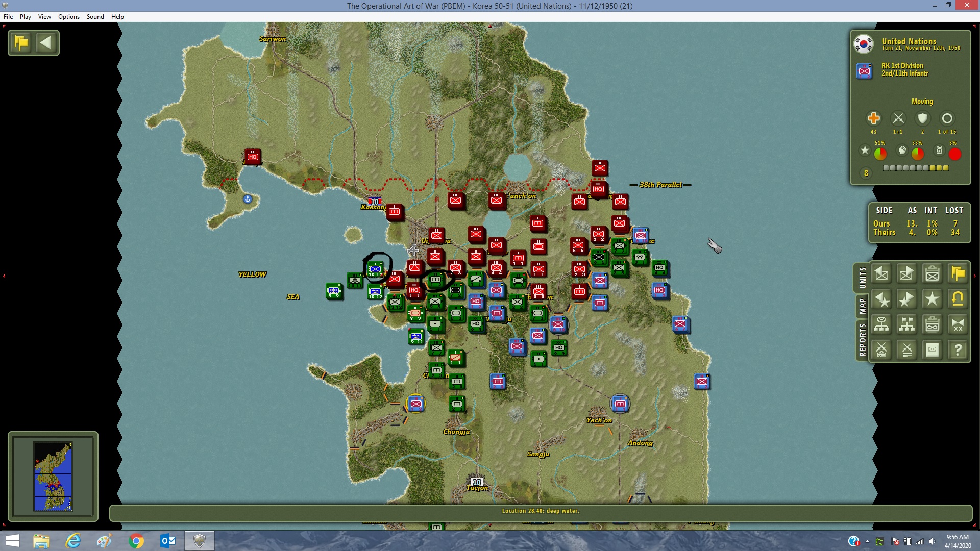
Task: Open the File menu
Action: pos(8,17)
